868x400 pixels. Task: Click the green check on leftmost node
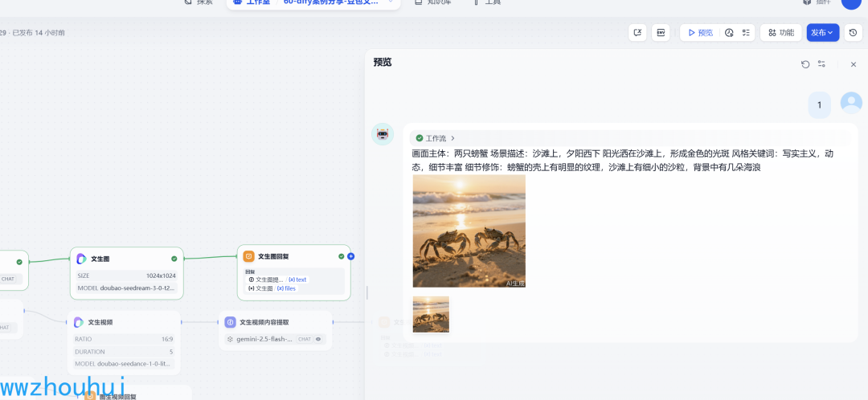tap(19, 262)
